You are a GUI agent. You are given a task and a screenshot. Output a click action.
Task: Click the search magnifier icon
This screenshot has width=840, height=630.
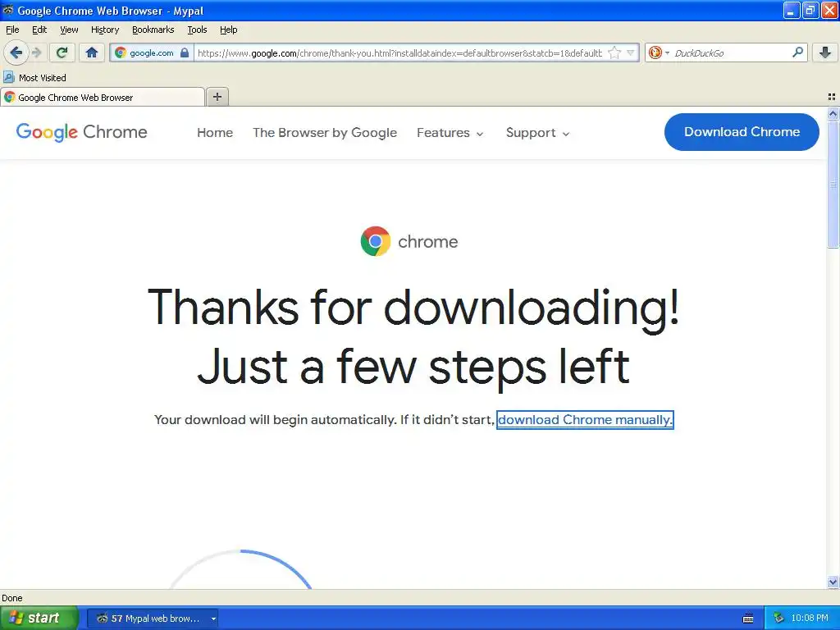click(797, 52)
